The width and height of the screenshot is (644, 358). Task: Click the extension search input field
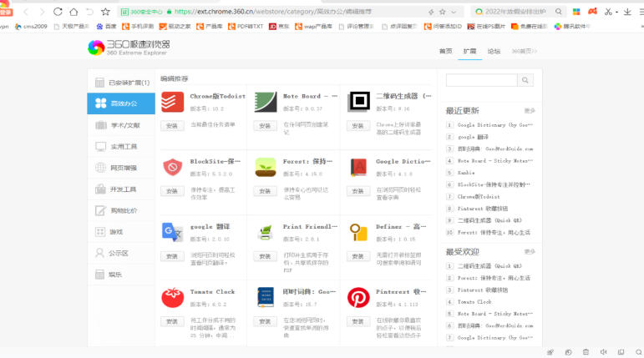(x=481, y=80)
